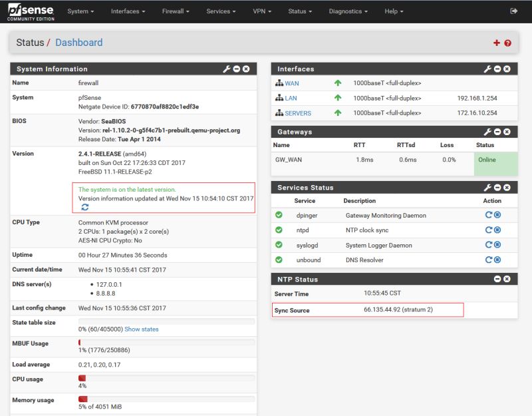Select the VPN menu
This screenshot has width=532, height=416.
262,11
